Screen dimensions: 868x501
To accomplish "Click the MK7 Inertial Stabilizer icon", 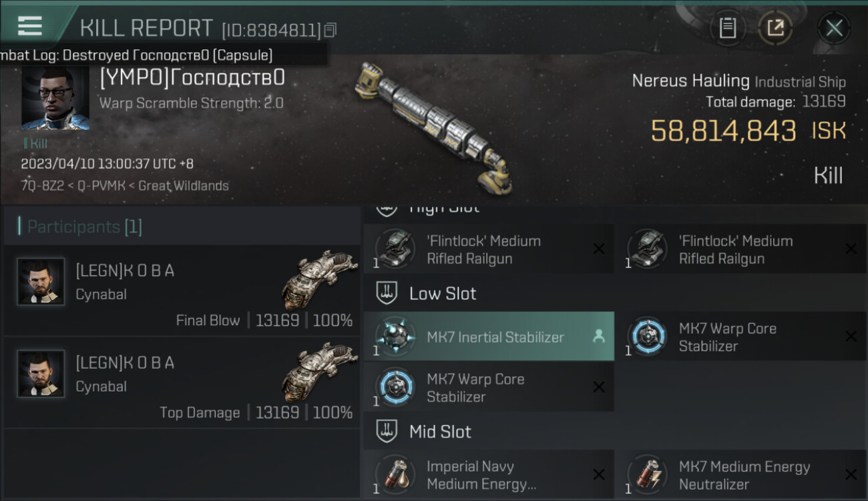I will click(395, 337).
